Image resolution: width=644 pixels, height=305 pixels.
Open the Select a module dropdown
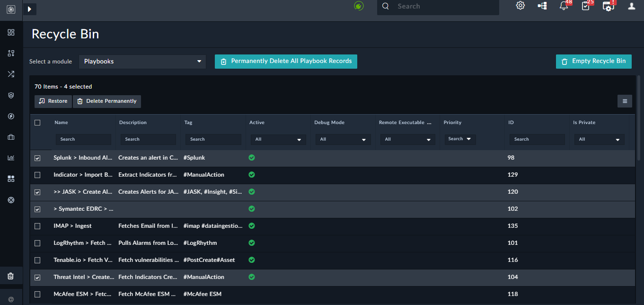coord(142,62)
